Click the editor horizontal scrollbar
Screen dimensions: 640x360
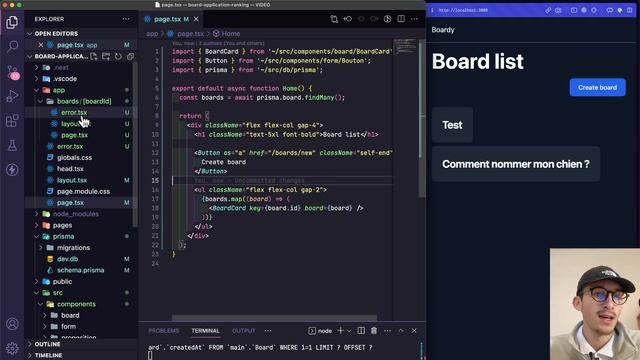(x=274, y=318)
